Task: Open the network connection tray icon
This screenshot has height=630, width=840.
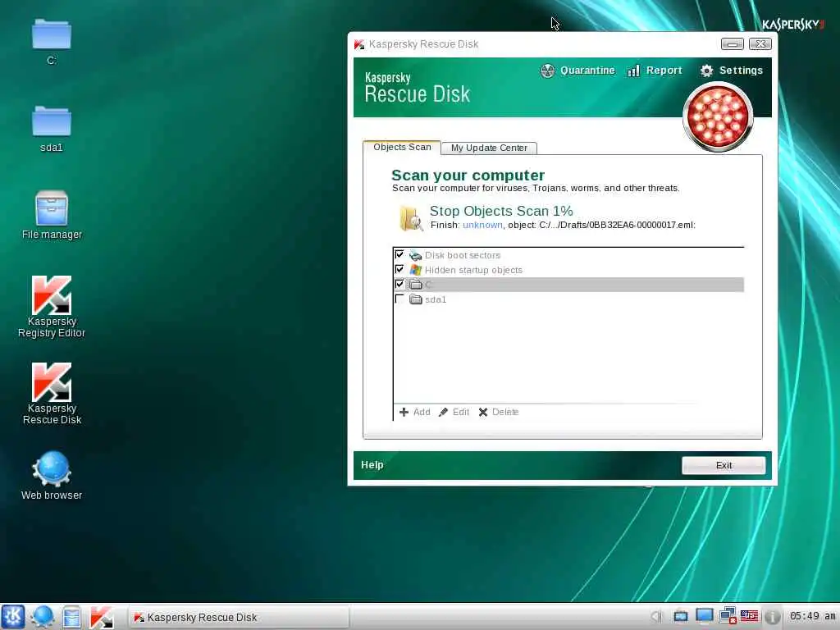Action: pos(728,616)
